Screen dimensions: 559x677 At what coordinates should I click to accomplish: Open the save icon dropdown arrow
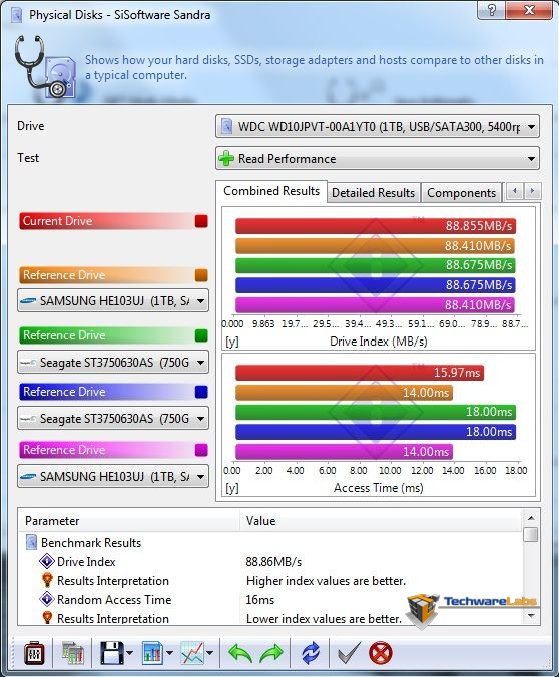(130, 653)
